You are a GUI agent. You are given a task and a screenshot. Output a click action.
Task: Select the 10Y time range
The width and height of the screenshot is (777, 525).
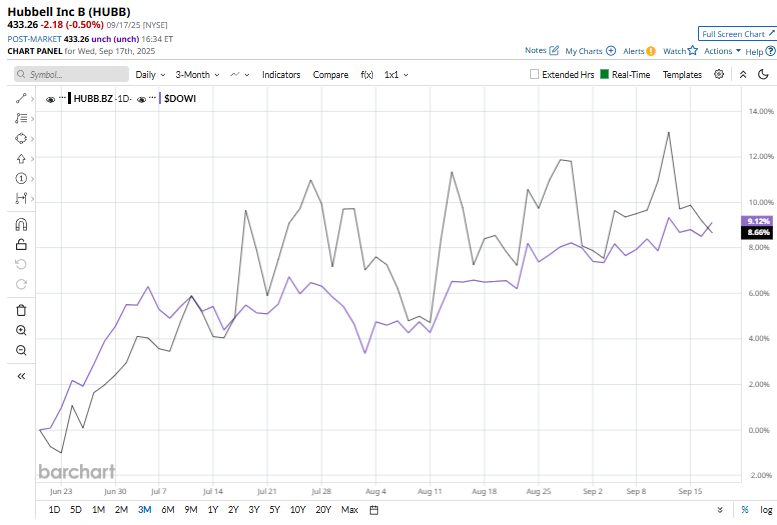coord(297,510)
